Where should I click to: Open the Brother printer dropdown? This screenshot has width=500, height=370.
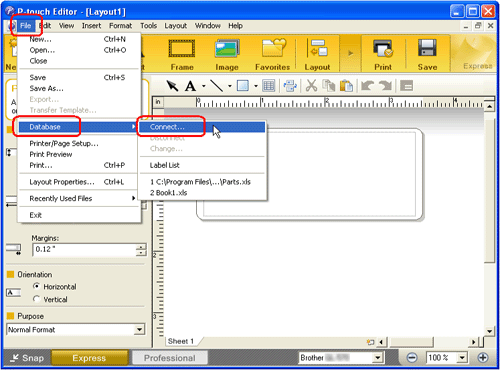tap(377, 358)
